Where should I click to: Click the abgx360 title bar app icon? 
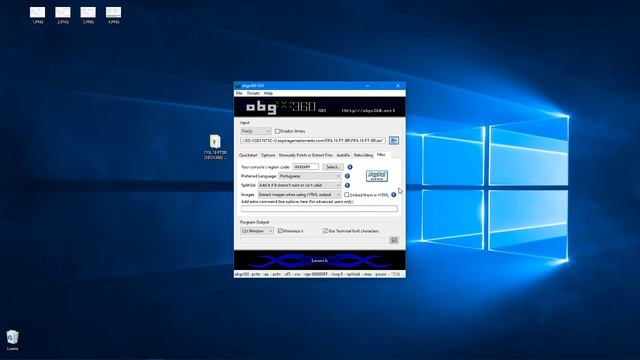point(238,86)
